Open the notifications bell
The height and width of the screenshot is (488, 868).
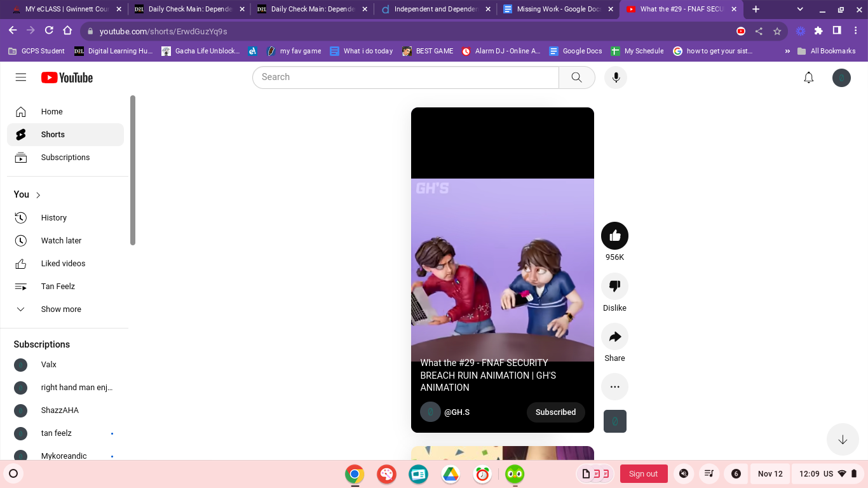pyautogui.click(x=808, y=78)
